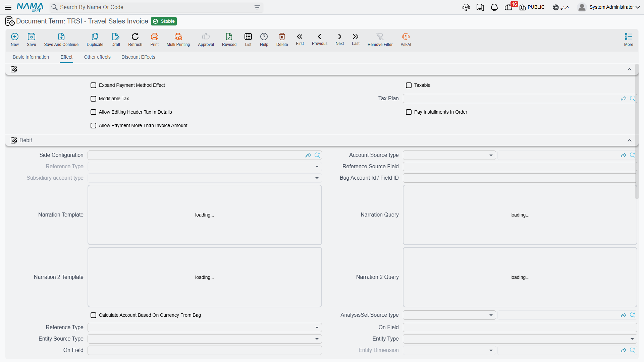
Task: Open Entity Dimension dropdown
Action: 449,350
